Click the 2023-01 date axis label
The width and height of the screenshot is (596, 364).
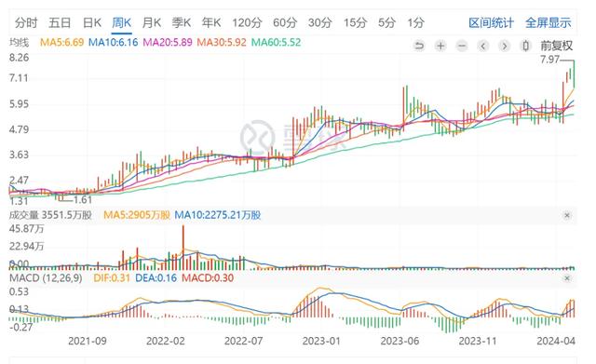[321, 341]
